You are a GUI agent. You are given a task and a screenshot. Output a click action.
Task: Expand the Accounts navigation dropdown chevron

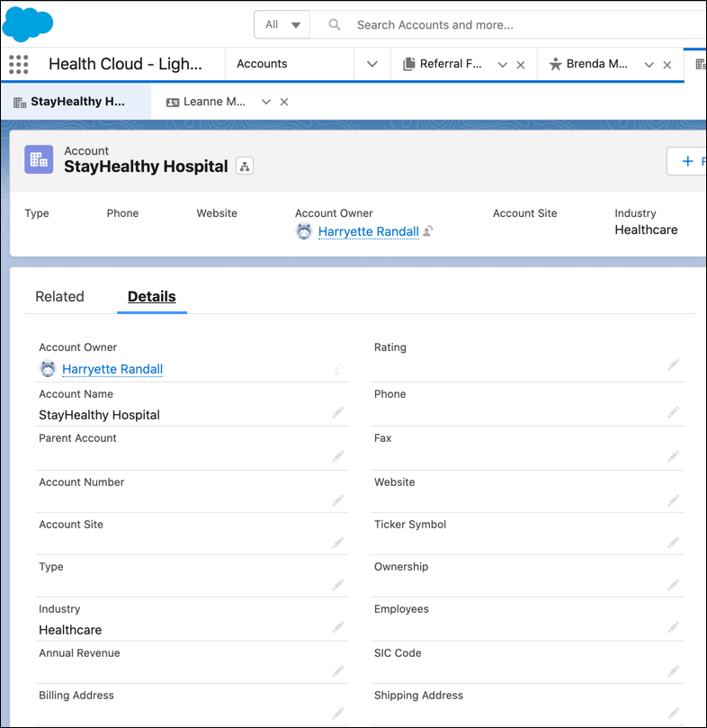[x=372, y=64]
